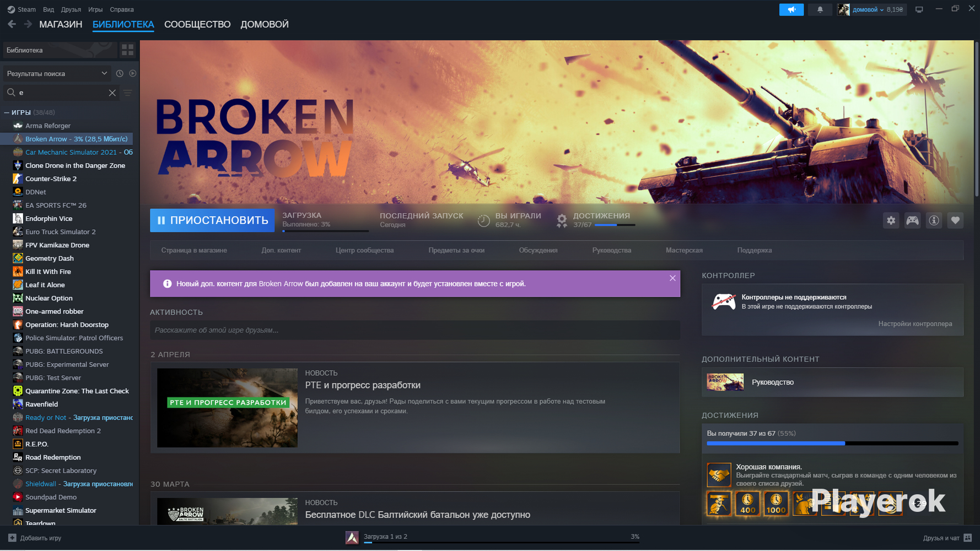This screenshot has height=551, width=980.
Task: Open Поддержка link
Action: pyautogui.click(x=755, y=250)
